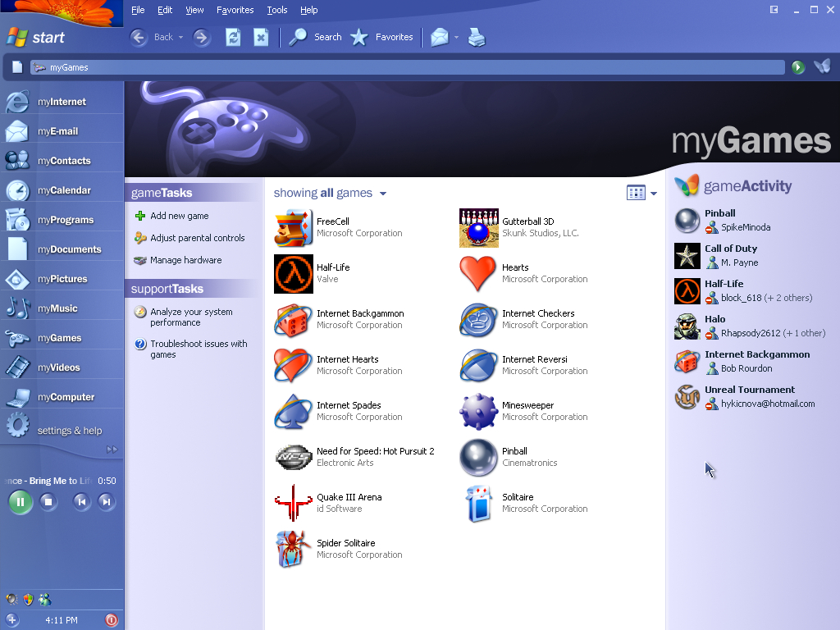Click the Refresh toolbar icon
Viewport: 840px width, 630px height.
(233, 37)
